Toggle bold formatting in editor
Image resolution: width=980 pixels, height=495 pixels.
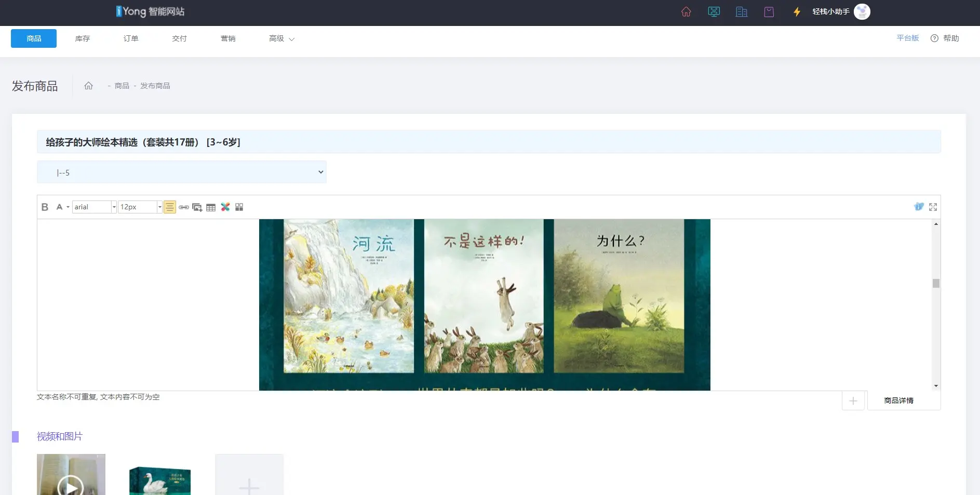[45, 207]
